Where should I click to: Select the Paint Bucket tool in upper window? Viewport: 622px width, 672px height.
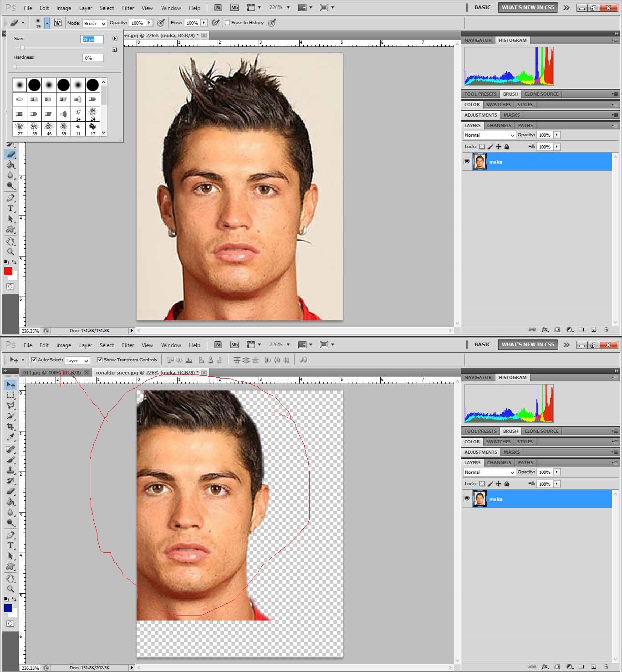pos(10,165)
